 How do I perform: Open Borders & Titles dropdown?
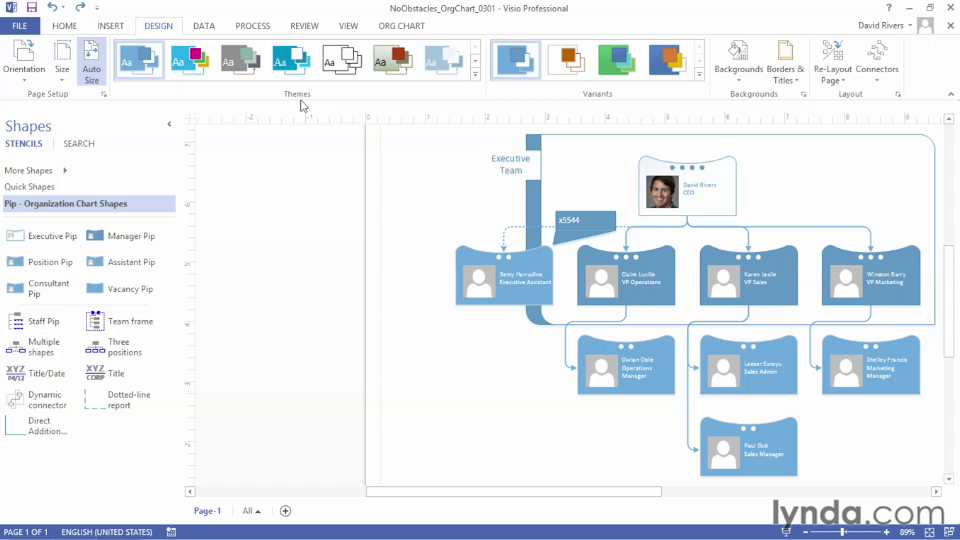point(785,62)
